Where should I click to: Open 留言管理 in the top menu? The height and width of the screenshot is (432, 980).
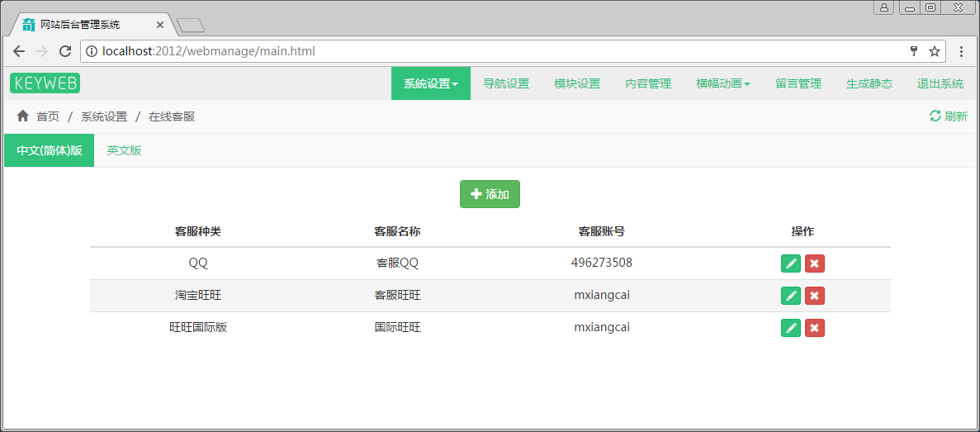[798, 83]
